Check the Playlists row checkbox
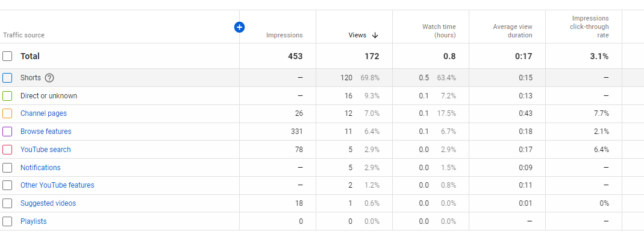Screen dimensions: 644x248 pos(7,221)
